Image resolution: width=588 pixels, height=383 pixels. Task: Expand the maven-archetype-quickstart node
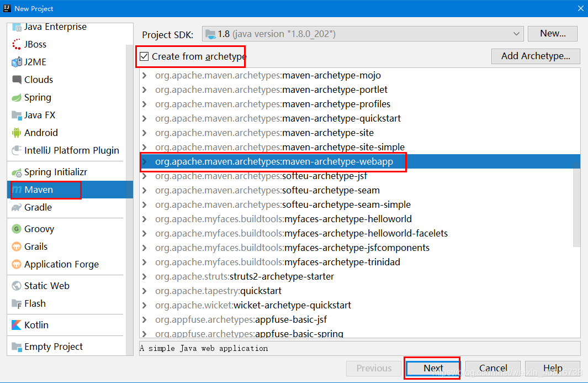[145, 119]
